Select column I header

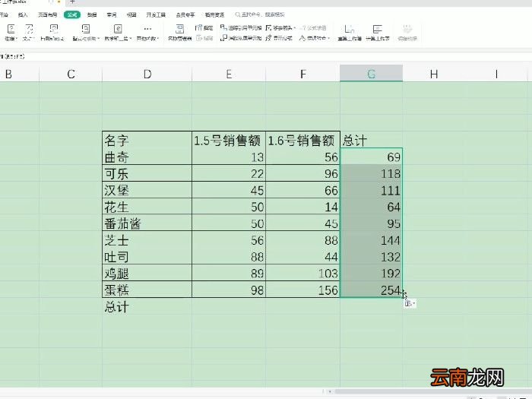pyautogui.click(x=496, y=74)
